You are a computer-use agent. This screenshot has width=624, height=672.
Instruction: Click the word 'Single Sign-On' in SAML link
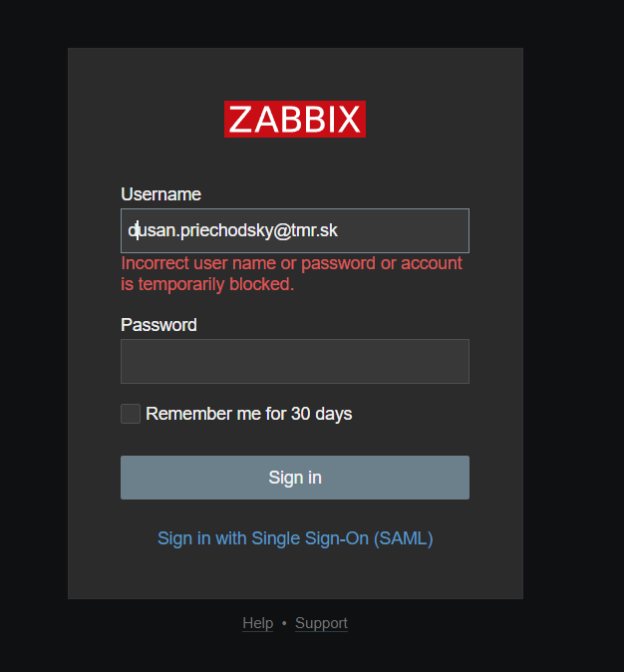[309, 538]
